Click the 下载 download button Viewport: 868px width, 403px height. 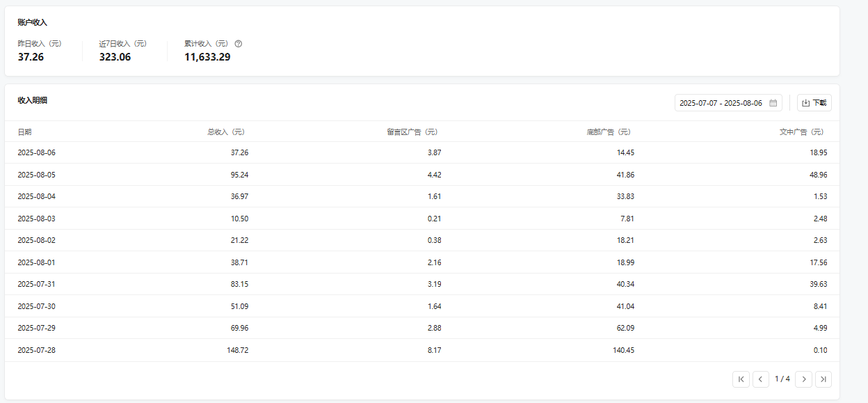[814, 103]
